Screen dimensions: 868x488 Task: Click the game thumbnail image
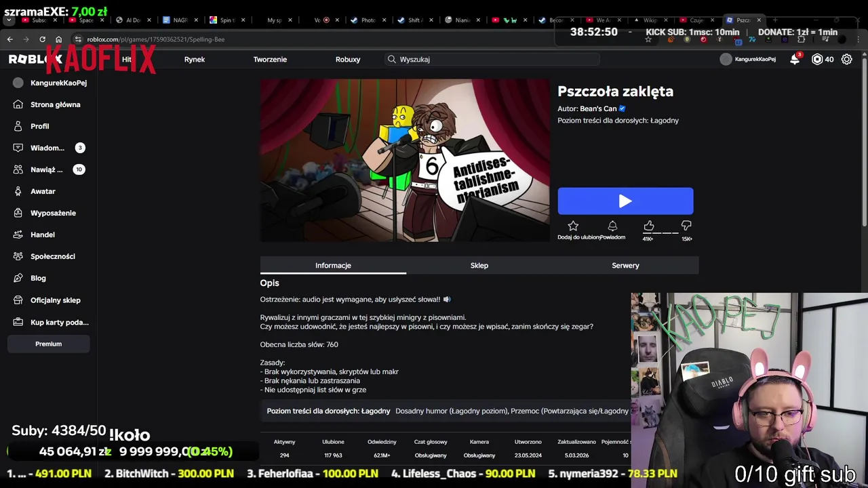(405, 160)
